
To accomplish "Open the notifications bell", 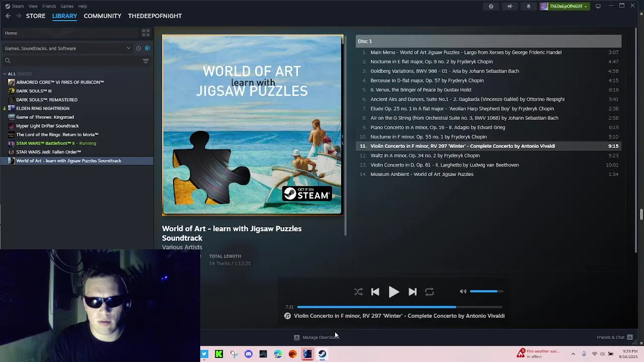I will [x=528, y=6].
